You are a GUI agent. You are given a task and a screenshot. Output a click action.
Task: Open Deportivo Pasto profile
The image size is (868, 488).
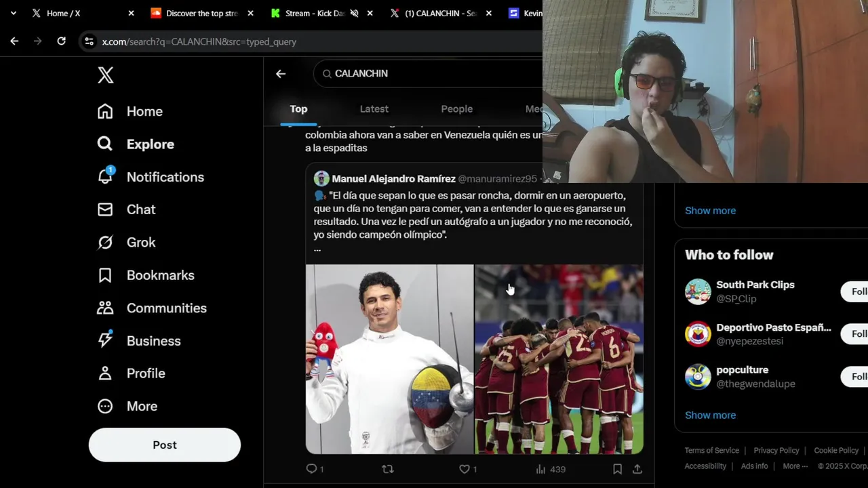pos(774,327)
